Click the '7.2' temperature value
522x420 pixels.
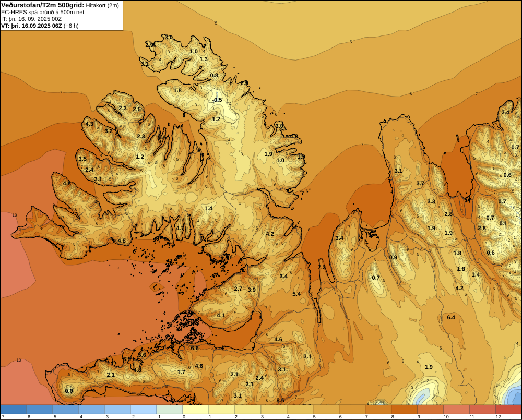(x=322, y=267)
